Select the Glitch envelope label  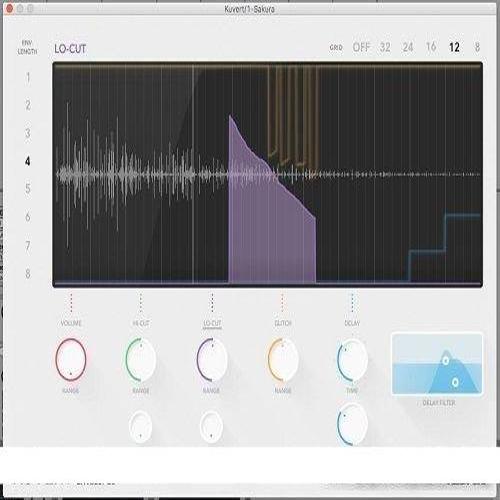(x=283, y=323)
